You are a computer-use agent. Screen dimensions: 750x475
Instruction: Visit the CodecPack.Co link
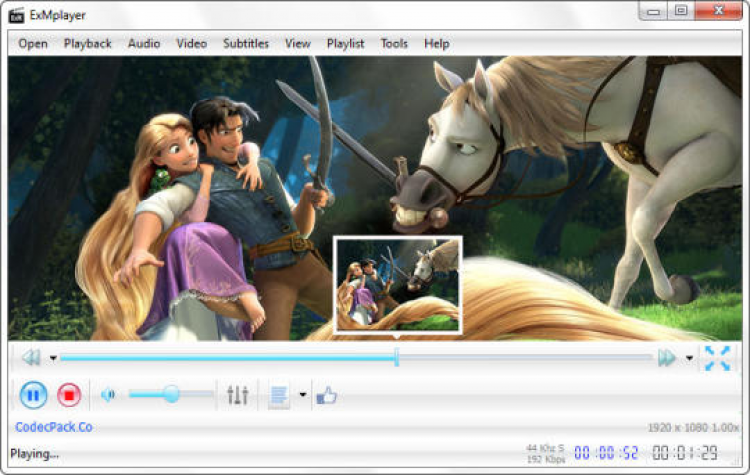(54, 427)
